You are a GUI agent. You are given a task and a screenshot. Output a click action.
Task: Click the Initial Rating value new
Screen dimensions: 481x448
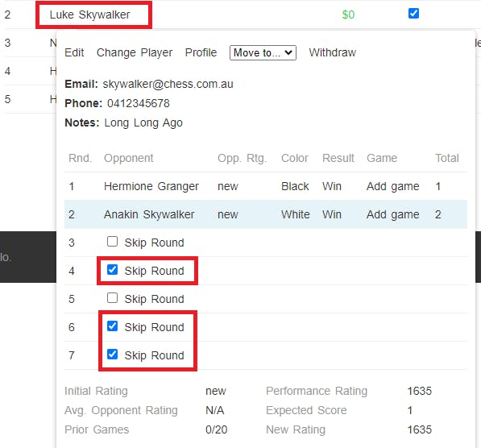216,391
